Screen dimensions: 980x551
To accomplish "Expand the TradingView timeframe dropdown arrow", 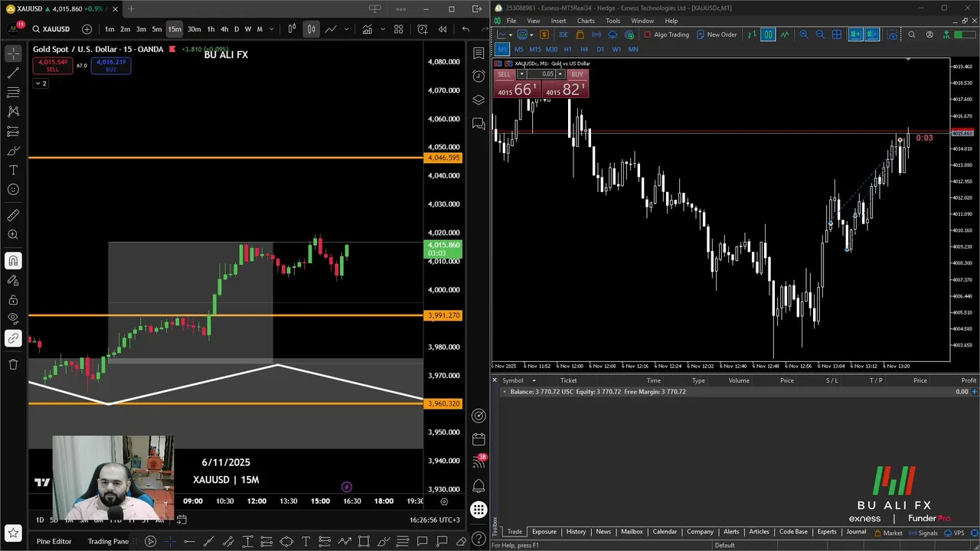I will (x=272, y=29).
